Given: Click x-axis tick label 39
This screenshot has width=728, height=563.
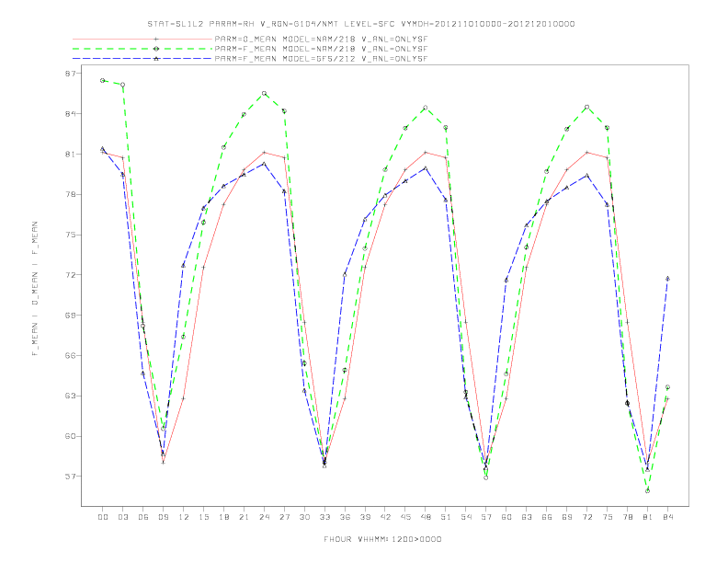Looking at the screenshot, I should (365, 517).
